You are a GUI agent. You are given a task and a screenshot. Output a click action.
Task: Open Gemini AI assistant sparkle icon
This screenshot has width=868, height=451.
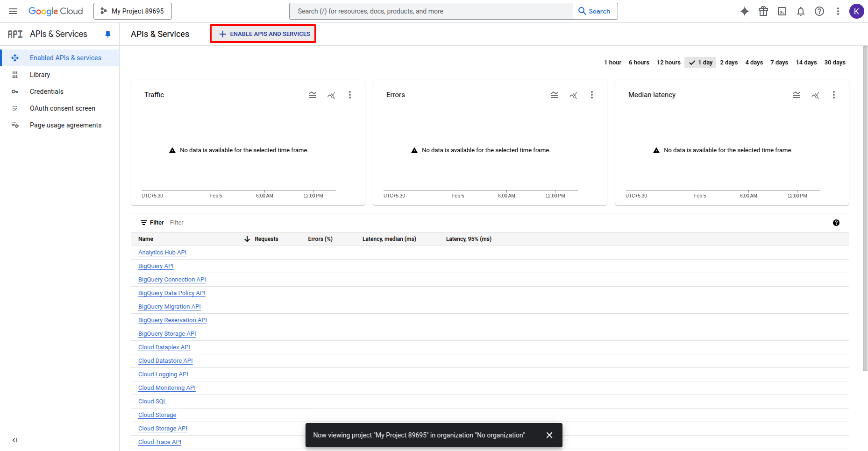tap(745, 11)
